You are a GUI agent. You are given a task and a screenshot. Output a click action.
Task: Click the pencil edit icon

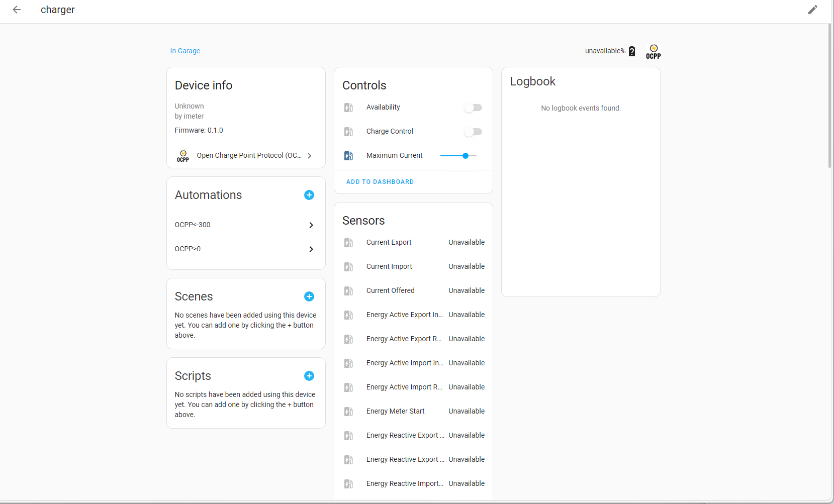coord(812,10)
